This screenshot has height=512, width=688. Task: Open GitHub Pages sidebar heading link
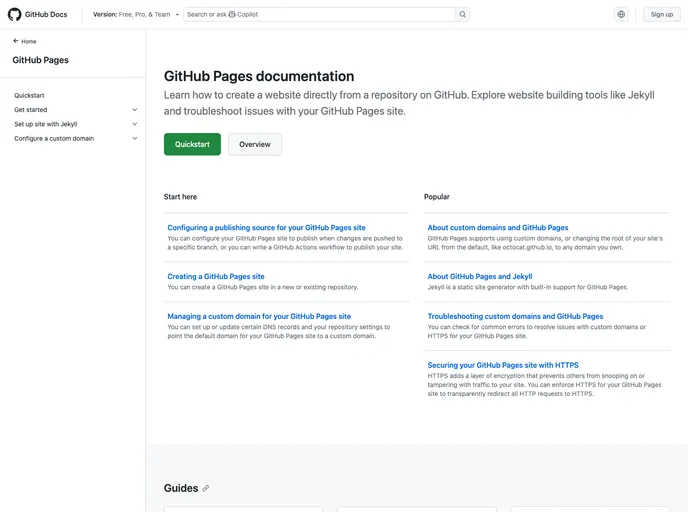[40, 60]
